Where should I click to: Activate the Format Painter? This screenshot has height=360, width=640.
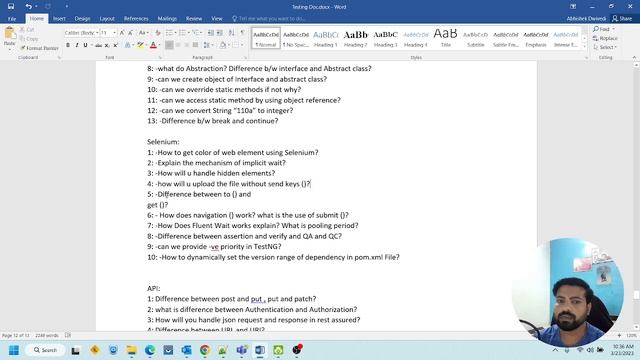coord(39,48)
